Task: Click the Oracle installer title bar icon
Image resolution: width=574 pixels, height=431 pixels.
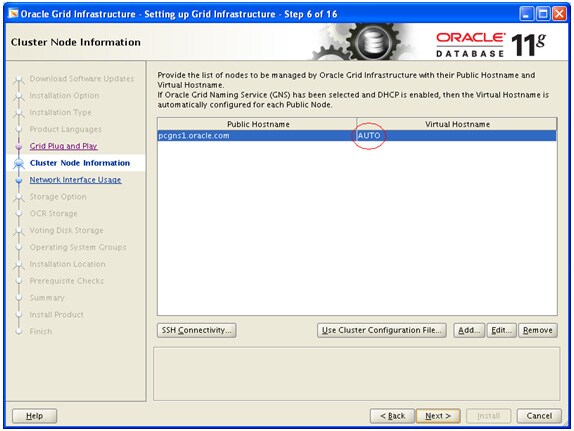Action: pyautogui.click(x=14, y=14)
